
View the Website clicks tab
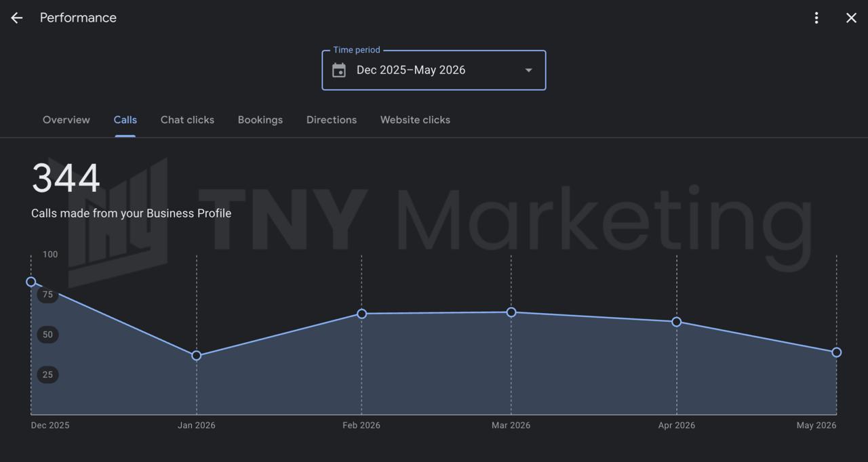(x=415, y=120)
